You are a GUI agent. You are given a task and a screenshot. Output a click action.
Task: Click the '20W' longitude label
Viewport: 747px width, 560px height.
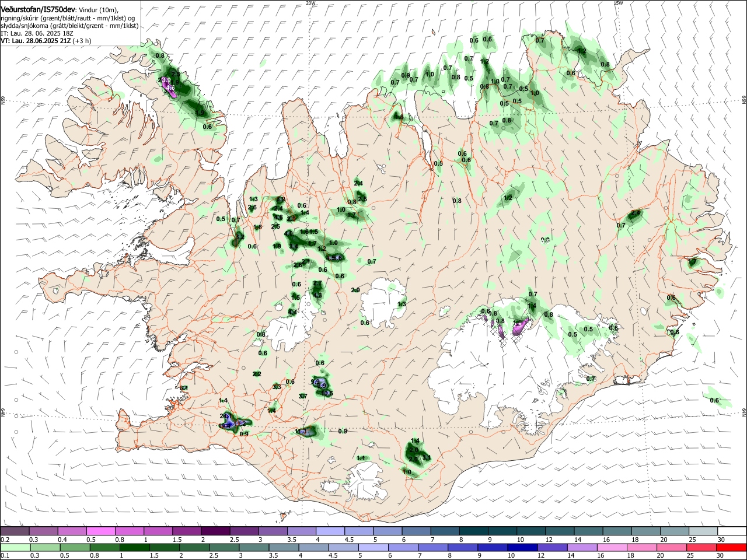click(310, 3)
